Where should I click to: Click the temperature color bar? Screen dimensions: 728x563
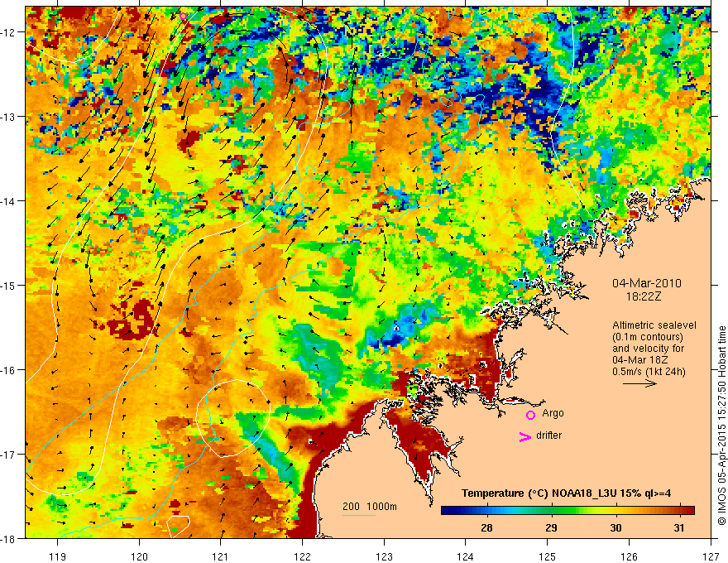pos(568,511)
